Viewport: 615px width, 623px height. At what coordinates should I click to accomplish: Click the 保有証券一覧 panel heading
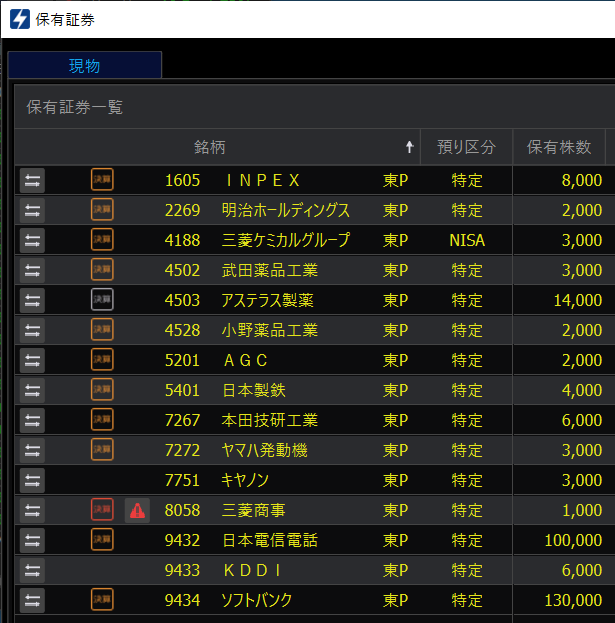point(75,107)
